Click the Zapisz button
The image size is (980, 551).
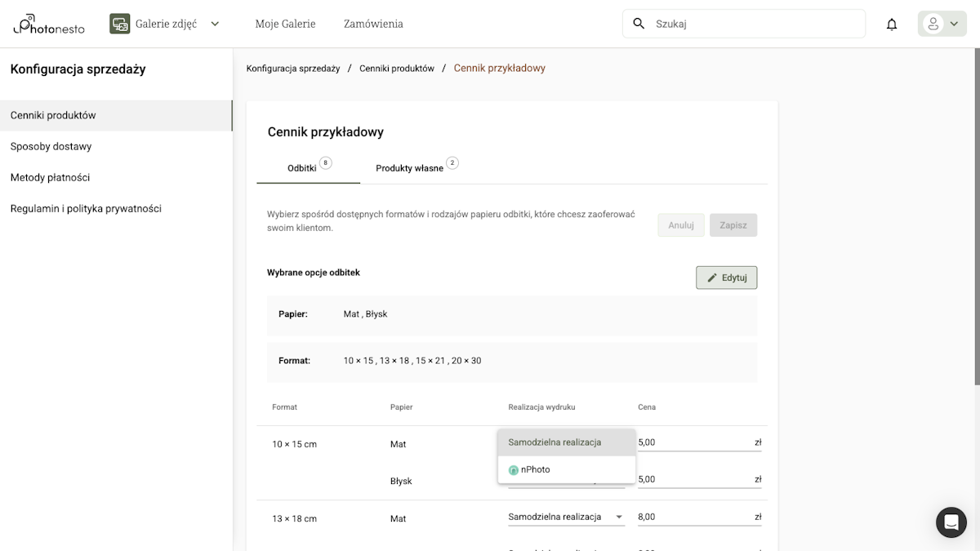click(733, 224)
